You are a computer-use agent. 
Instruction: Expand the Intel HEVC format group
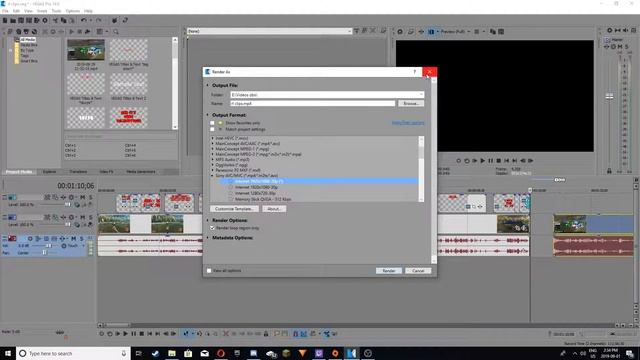click(x=213, y=138)
